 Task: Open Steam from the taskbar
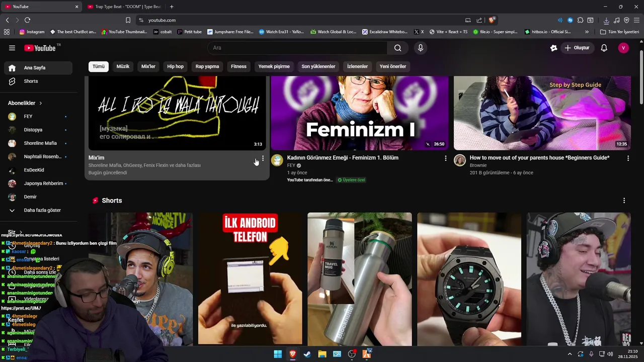coord(307,354)
